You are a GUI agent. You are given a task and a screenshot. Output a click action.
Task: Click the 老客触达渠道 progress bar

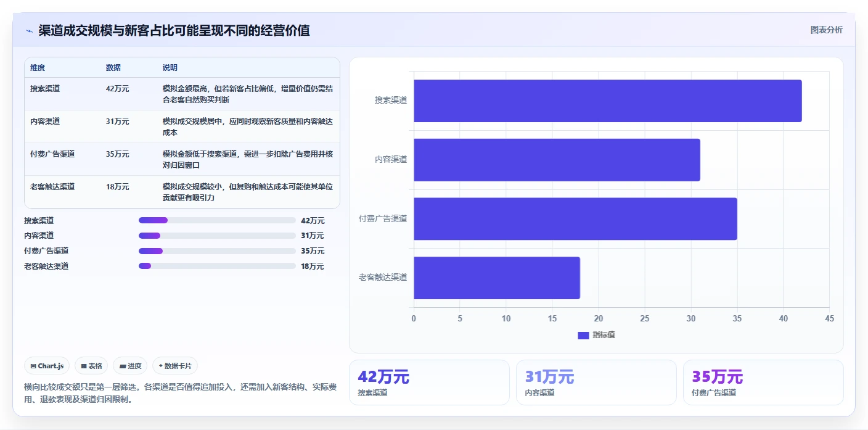[x=217, y=266]
